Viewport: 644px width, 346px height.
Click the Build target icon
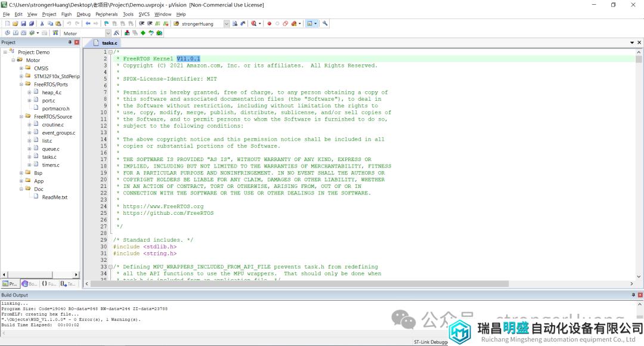click(16, 33)
